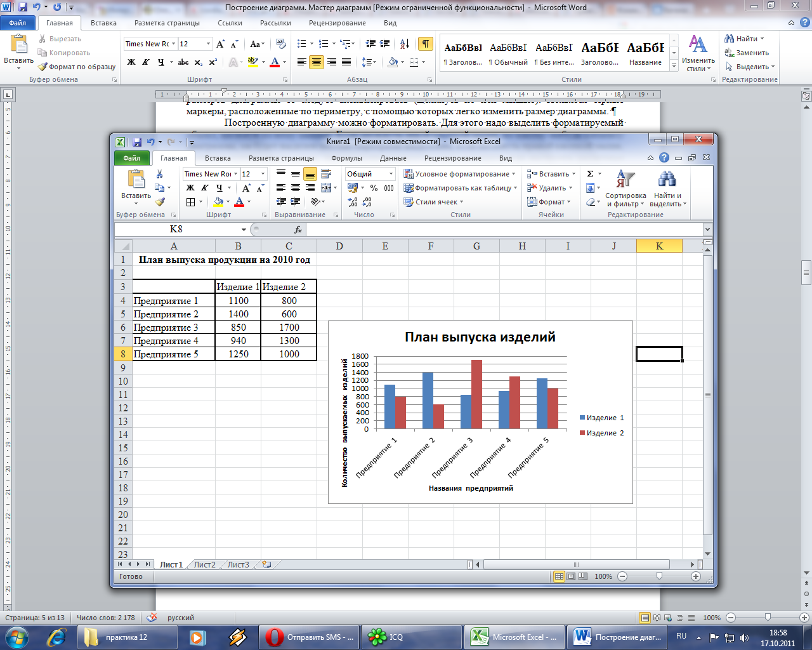Open Excel Cell Styles (Стили ячеек) dropdown
Image resolution: width=812 pixels, height=650 pixels.
434,202
